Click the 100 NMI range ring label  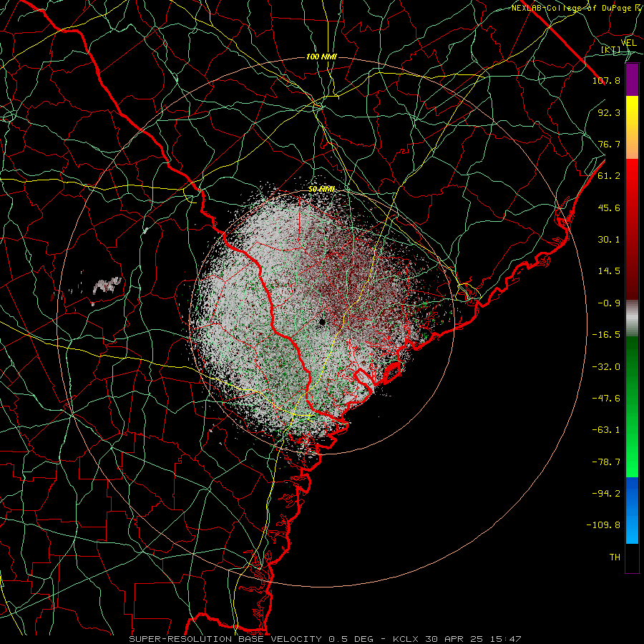tap(321, 57)
